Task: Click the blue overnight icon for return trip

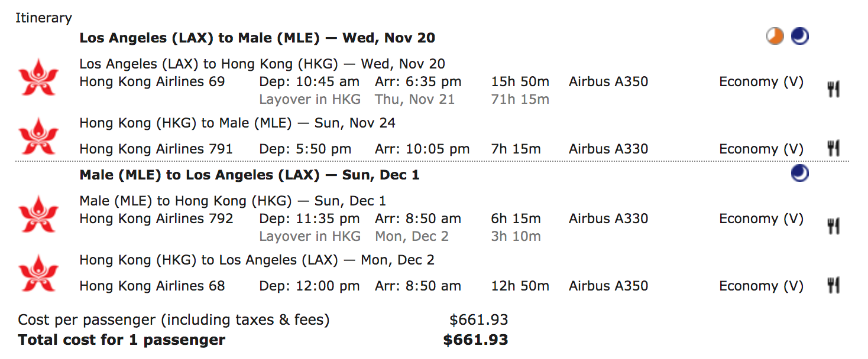Action: coord(799,173)
